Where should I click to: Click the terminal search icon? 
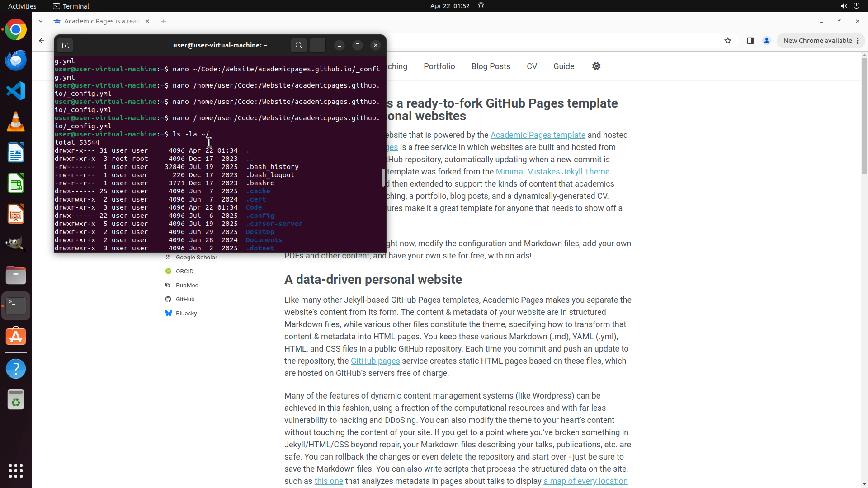(x=298, y=45)
